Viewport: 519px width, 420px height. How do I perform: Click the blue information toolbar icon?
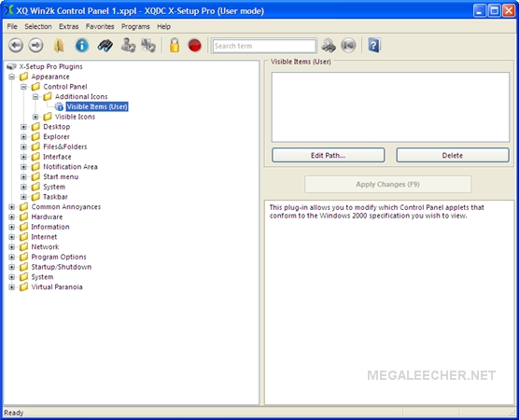[x=82, y=46]
